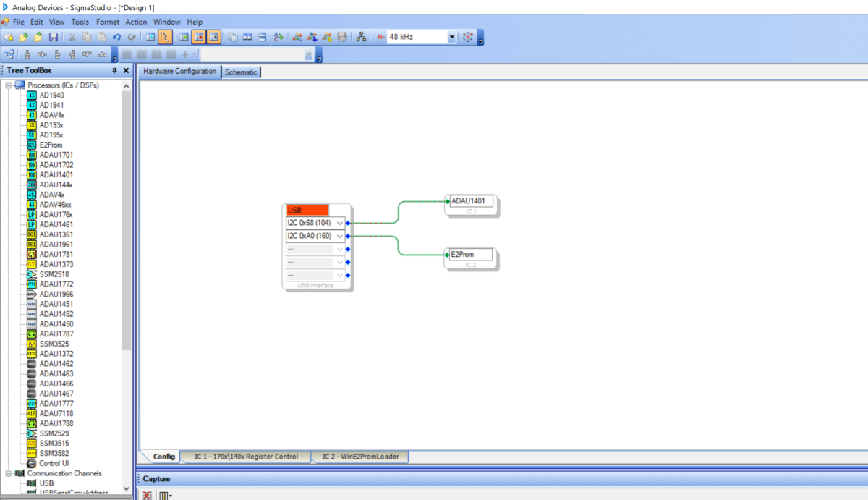Open the 48 kHz sample rate dropdown
The height and width of the screenshot is (500, 868).
(451, 36)
